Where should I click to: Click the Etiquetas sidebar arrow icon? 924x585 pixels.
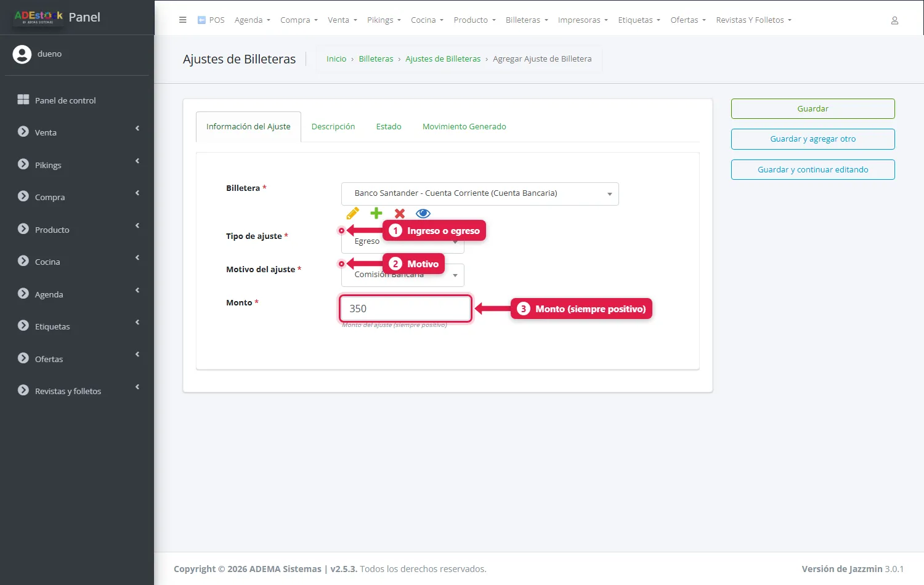(137, 323)
